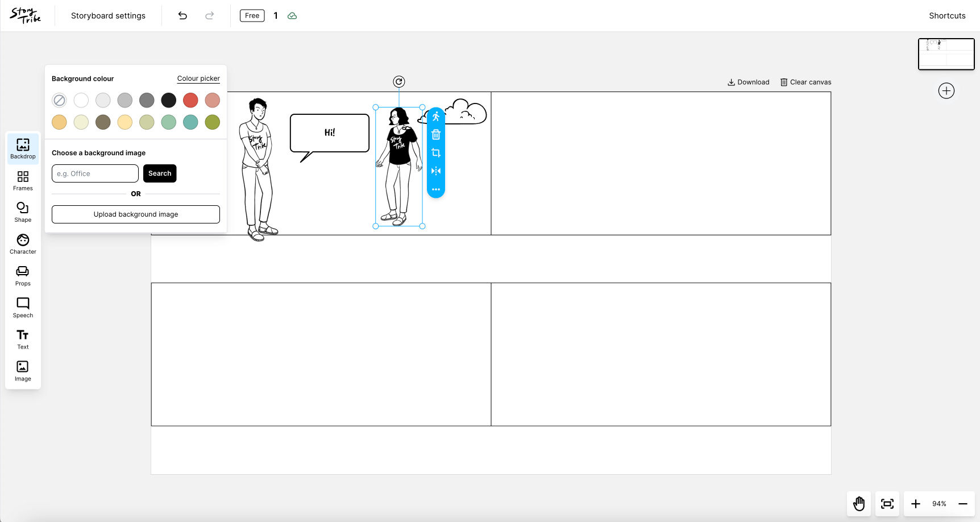Click the background image search input field
The height and width of the screenshot is (522, 980).
pos(94,173)
